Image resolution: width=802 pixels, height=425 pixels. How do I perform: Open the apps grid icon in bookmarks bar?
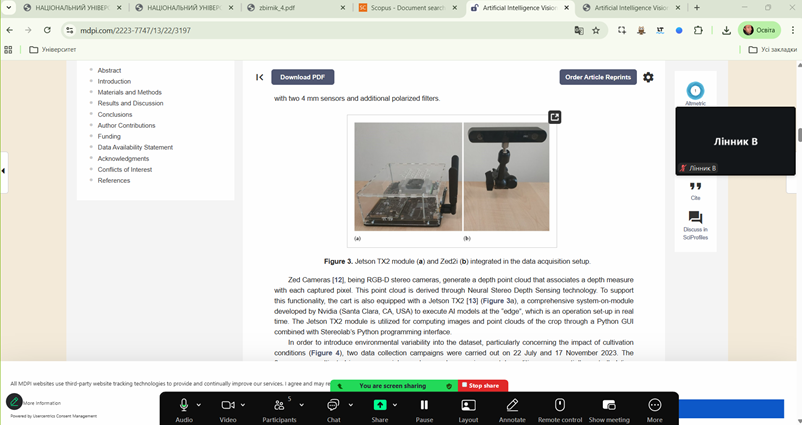pos(8,50)
